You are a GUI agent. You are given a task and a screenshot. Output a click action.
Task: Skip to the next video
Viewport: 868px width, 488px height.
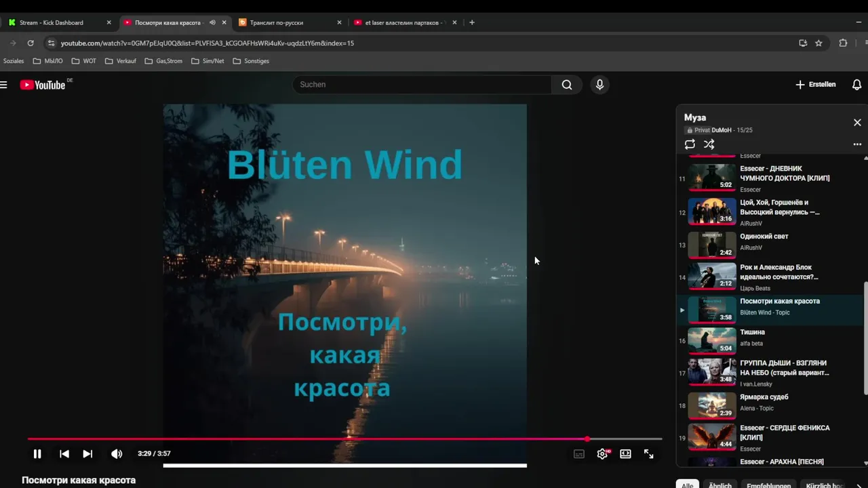(87, 454)
